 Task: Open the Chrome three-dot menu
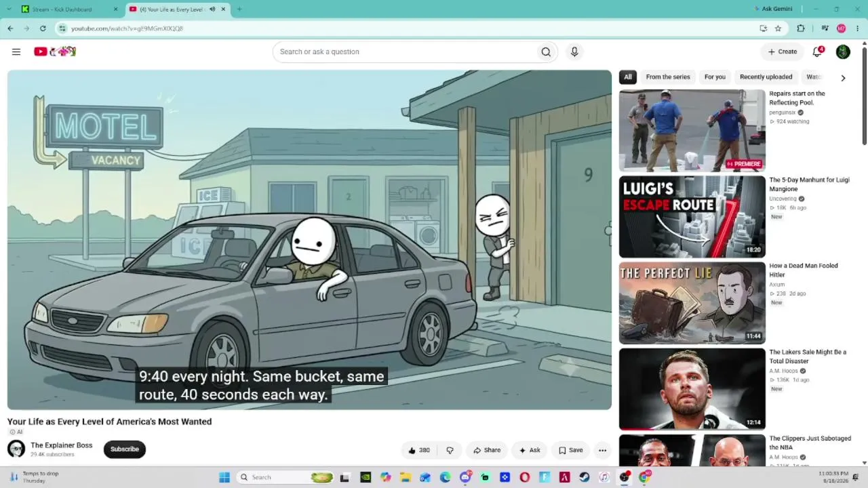click(858, 28)
